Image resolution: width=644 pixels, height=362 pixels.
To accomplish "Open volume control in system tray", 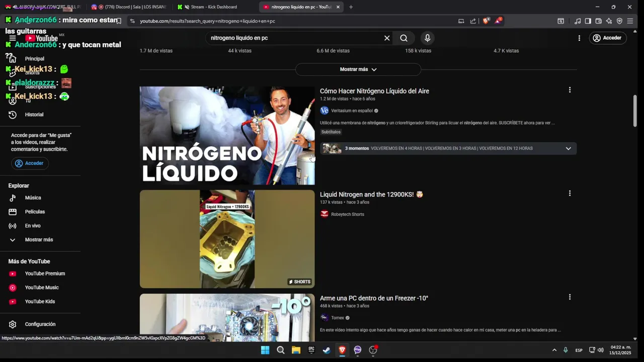I will pyautogui.click(x=600, y=350).
